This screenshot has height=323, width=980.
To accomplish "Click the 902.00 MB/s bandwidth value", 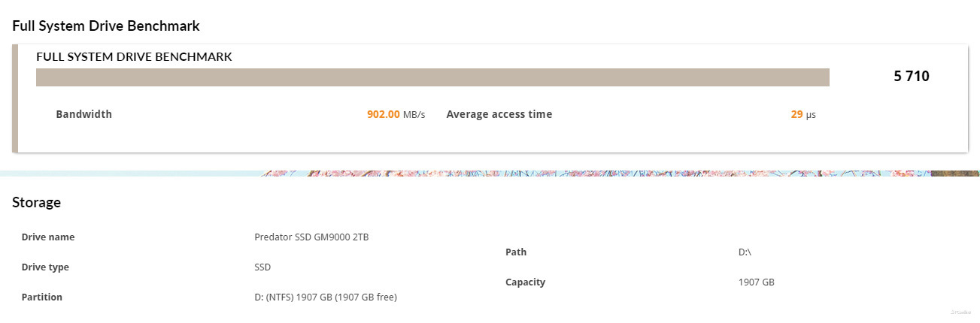I will pos(396,114).
